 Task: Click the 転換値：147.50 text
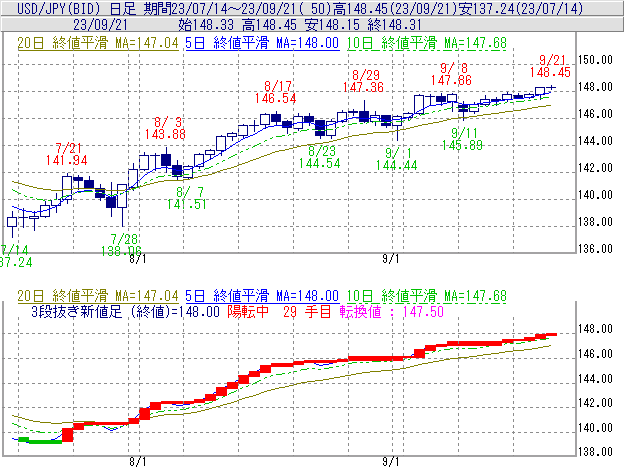(392, 312)
